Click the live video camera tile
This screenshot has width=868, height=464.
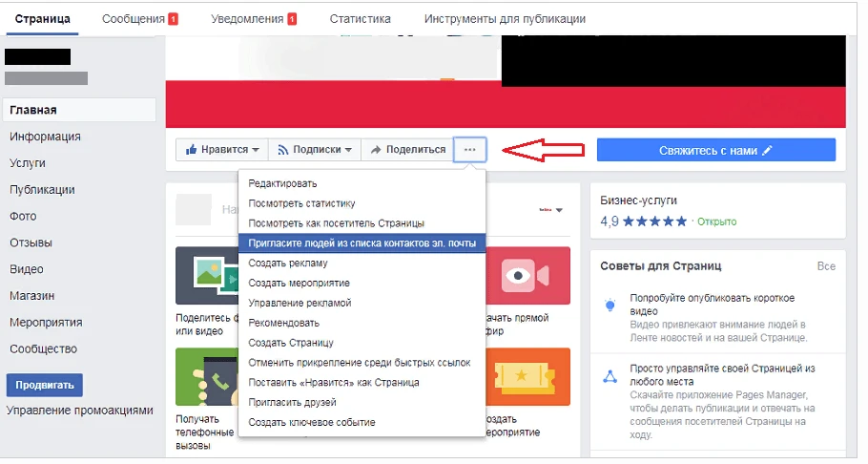[x=527, y=276]
